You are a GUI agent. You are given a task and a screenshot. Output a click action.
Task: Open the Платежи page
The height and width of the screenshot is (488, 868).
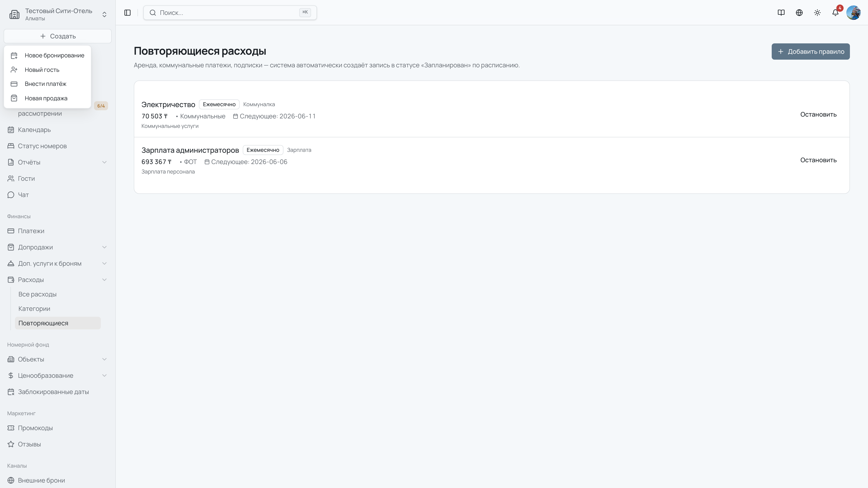(58, 231)
